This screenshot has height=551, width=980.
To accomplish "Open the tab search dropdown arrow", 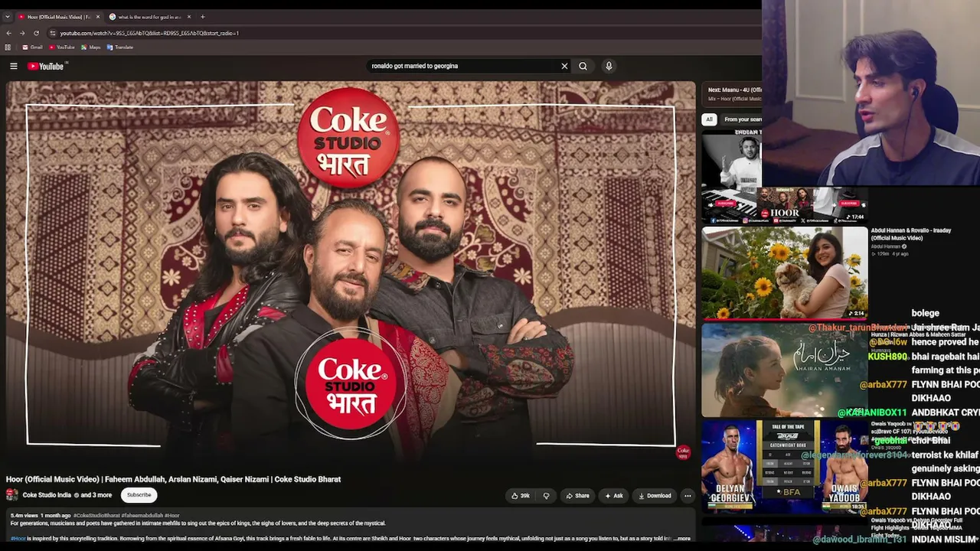I will pos(7,16).
